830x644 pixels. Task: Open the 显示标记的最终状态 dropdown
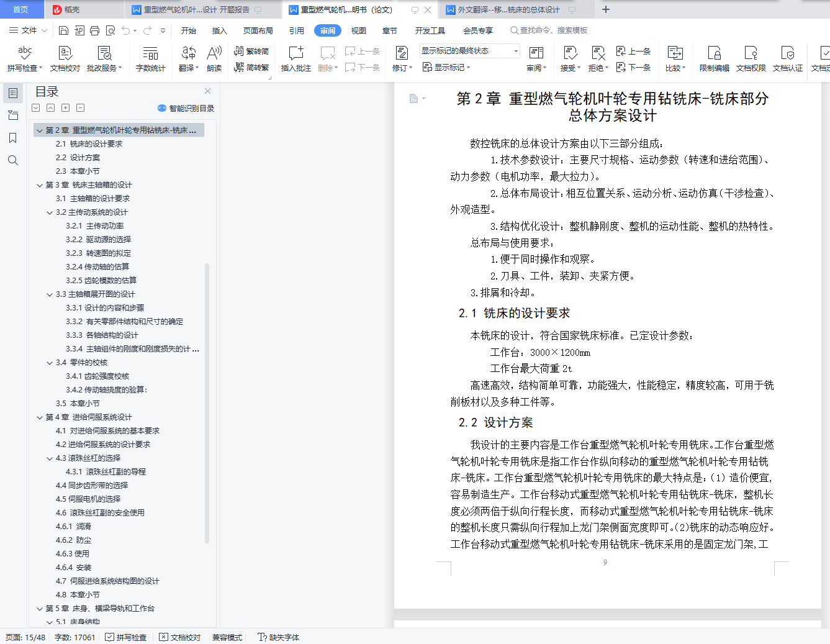coord(470,51)
